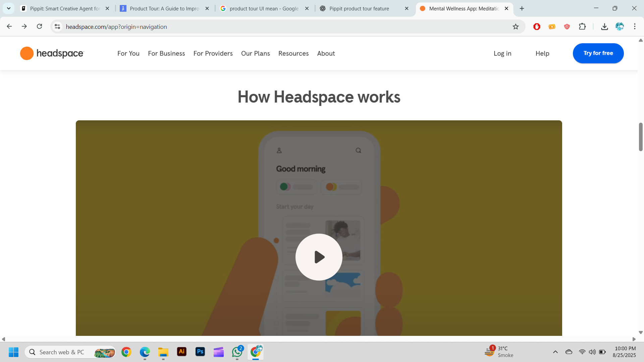This screenshot has width=644, height=362.
Task: Play the How Headspace works video
Action: point(319,257)
